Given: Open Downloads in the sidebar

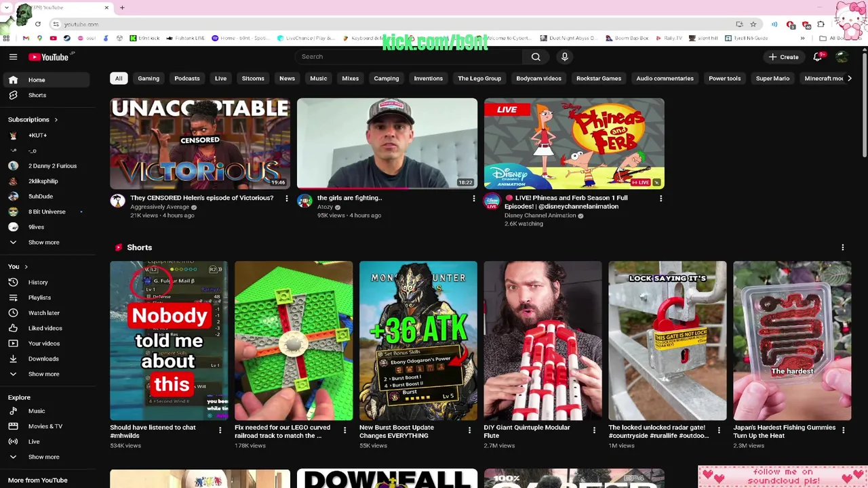Looking at the screenshot, I should tap(45, 359).
